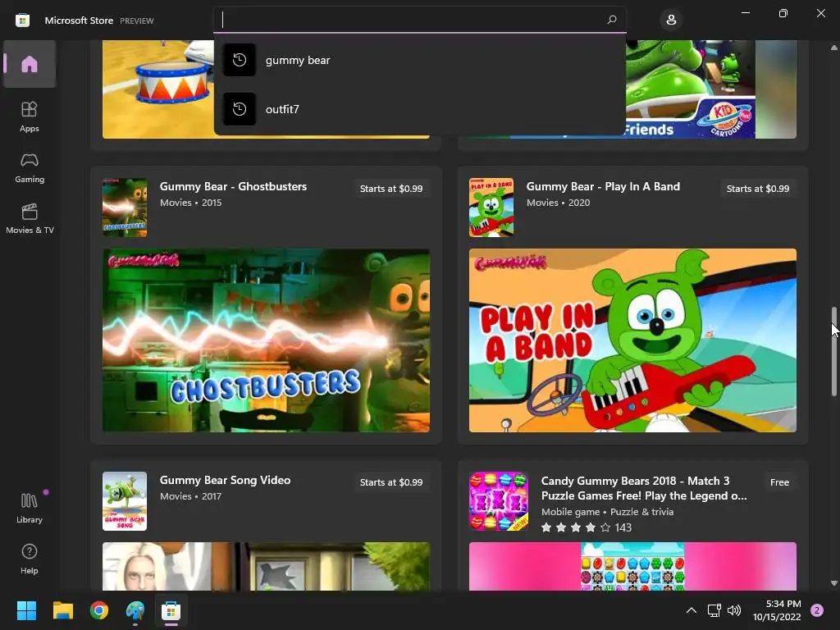Click 'Movies • 2015' under Ghostbusters
The width and height of the screenshot is (840, 630).
point(190,203)
